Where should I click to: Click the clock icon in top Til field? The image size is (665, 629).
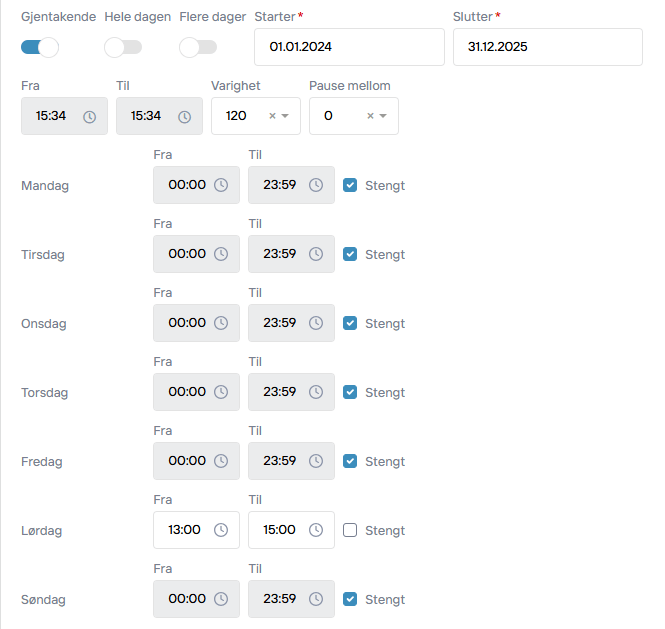[x=184, y=116]
